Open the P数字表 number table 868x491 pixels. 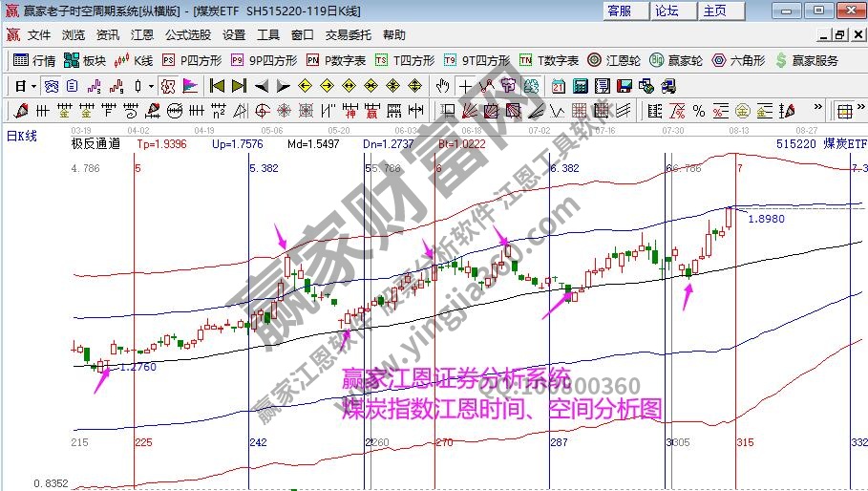(x=335, y=60)
